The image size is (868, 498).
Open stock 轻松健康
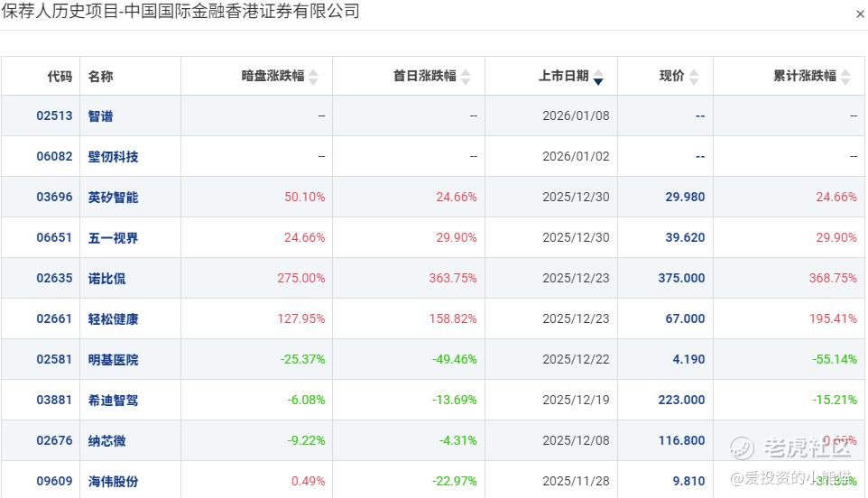click(x=113, y=318)
